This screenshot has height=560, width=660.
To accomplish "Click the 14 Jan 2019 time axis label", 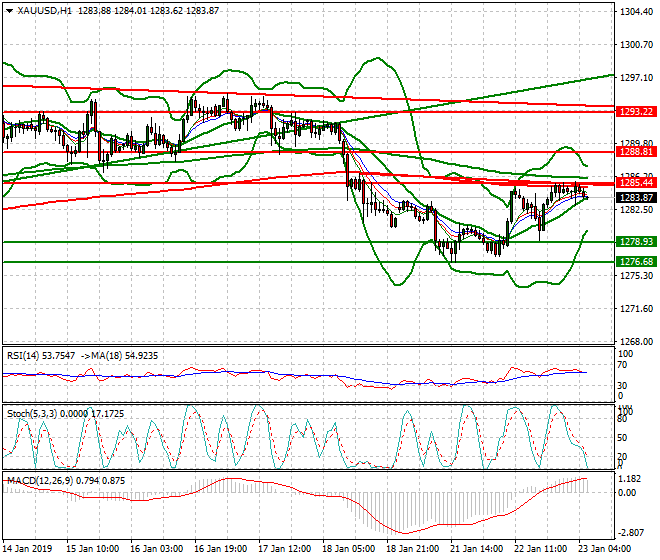I will point(27,549).
